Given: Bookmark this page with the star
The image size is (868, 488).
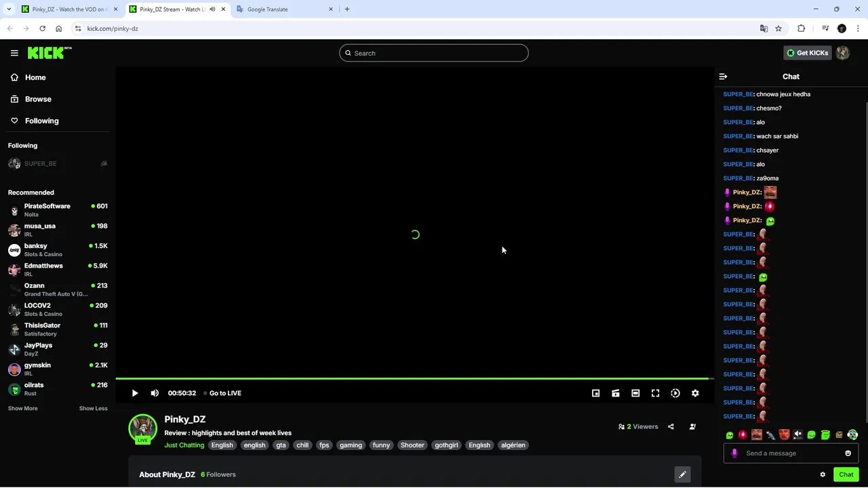Looking at the screenshot, I should 778,28.
